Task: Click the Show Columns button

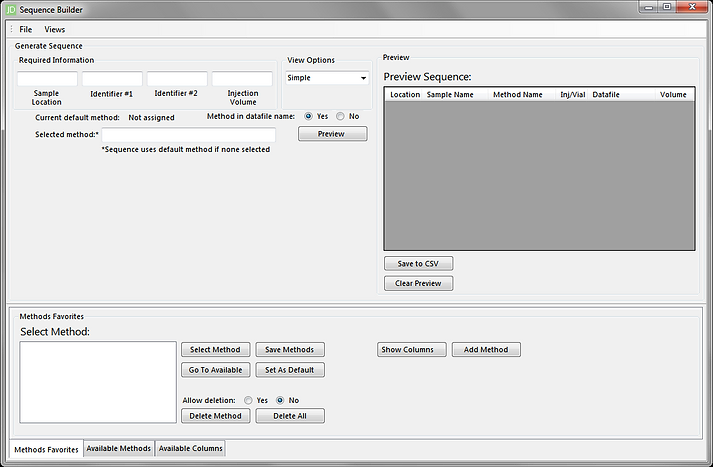Action: (412, 350)
